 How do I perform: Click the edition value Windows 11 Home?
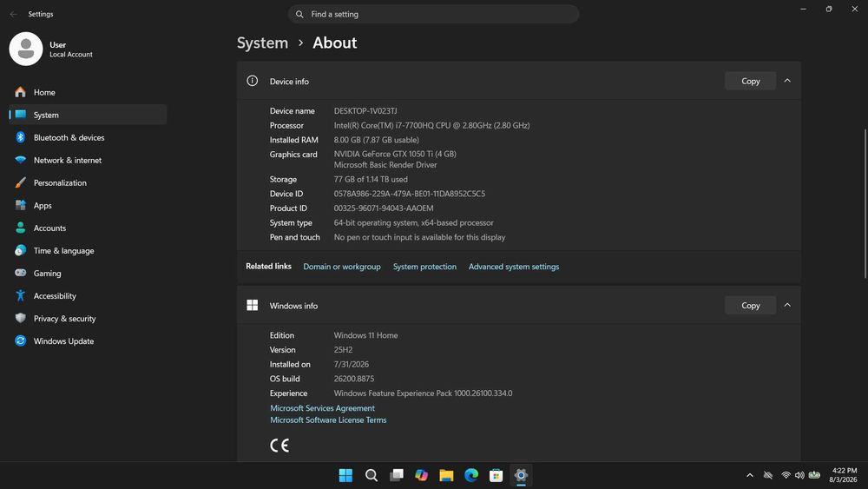click(x=365, y=335)
